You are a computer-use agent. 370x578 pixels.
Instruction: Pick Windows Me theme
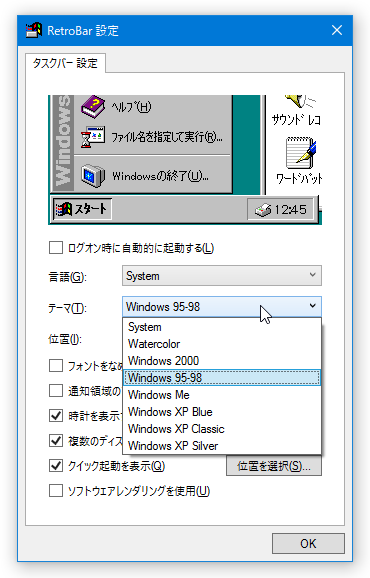[222, 395]
